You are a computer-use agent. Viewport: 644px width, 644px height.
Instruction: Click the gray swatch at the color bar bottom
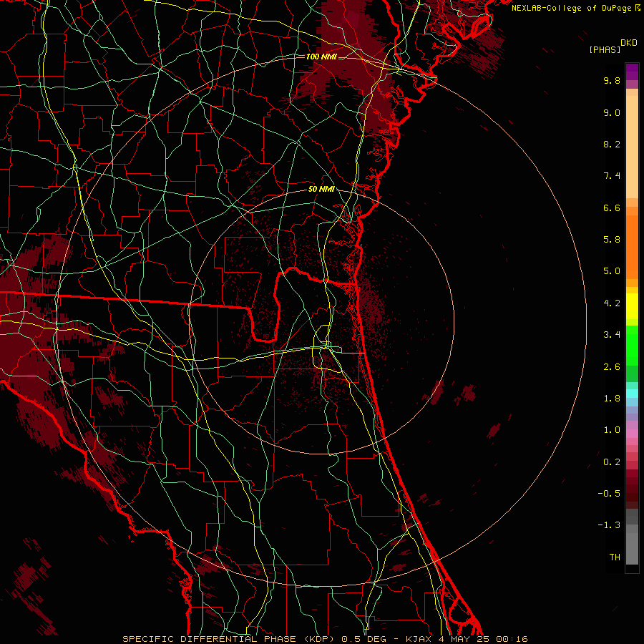coord(632,548)
